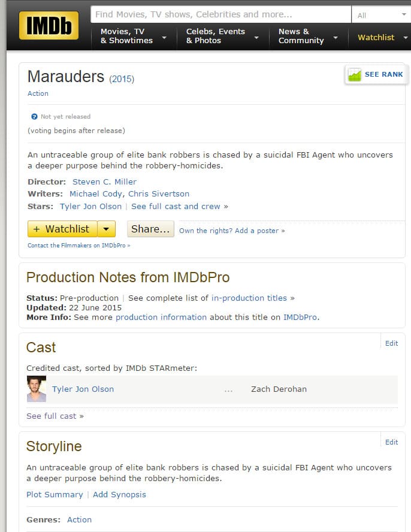Click the Zach Derohan character name
This screenshot has width=411, height=532.
pos(279,389)
